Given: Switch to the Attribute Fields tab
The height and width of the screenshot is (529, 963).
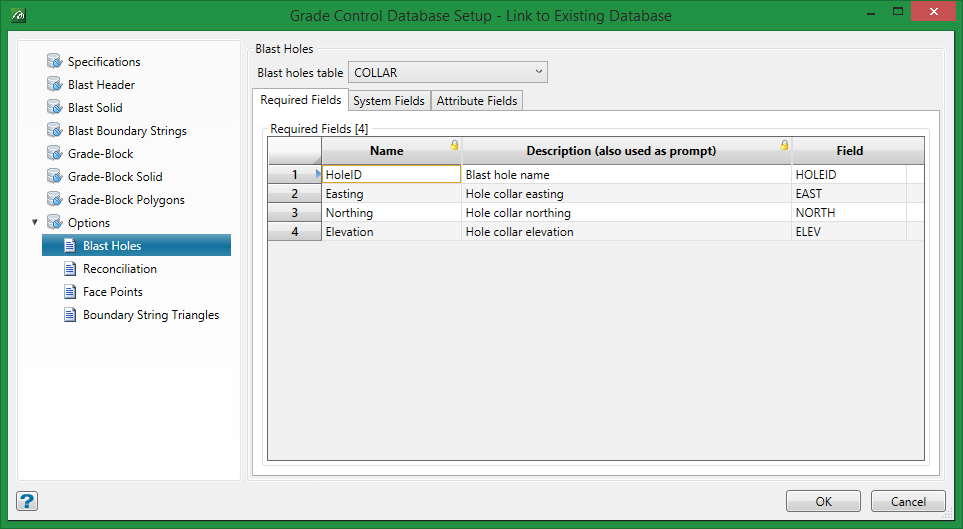Looking at the screenshot, I should [x=477, y=101].
